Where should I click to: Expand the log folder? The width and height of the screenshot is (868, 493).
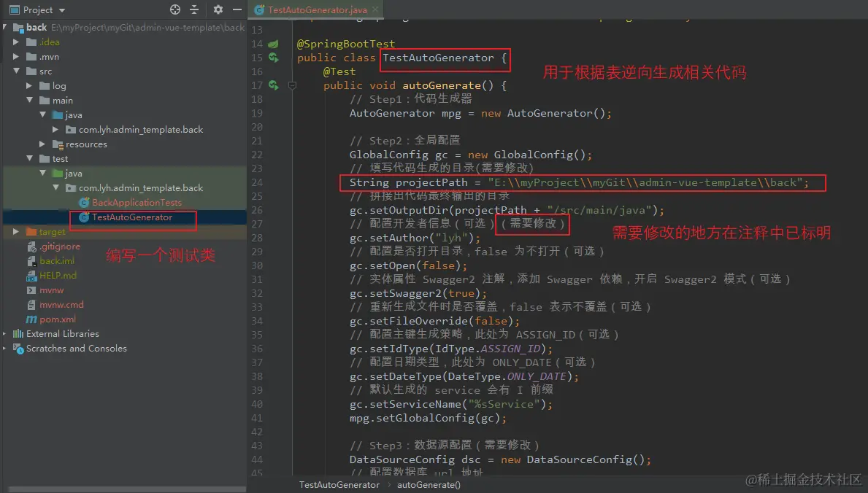(29, 86)
